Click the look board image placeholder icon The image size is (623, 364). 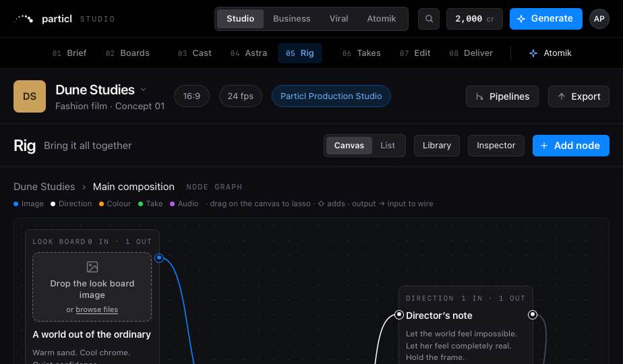coord(92,267)
